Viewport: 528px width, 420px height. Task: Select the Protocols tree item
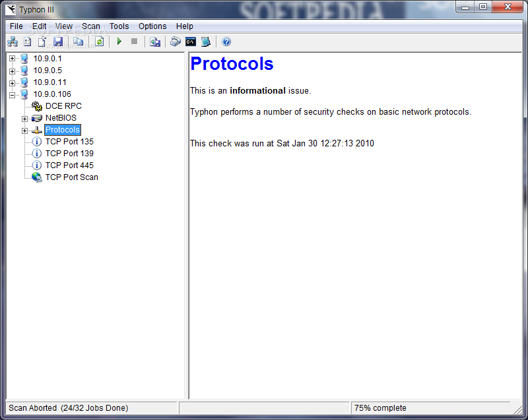[63, 130]
